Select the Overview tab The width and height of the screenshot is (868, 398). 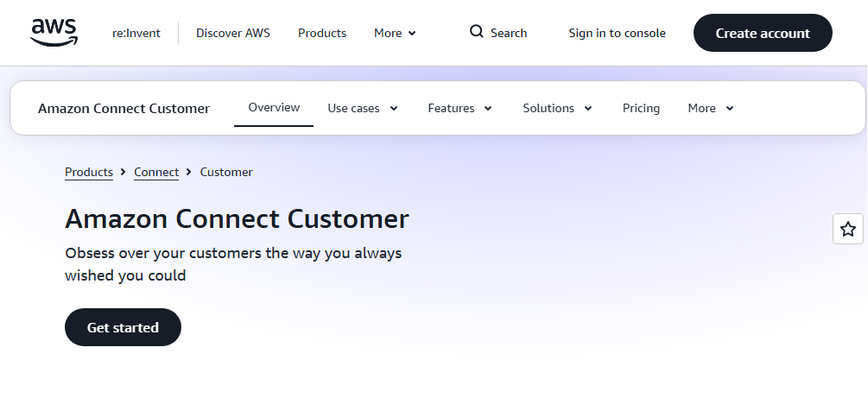tap(274, 107)
